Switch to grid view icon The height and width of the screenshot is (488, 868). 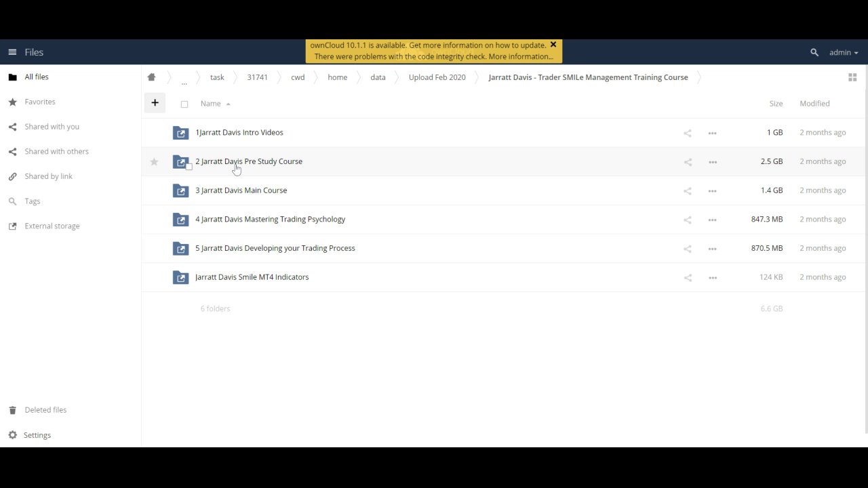coord(852,77)
